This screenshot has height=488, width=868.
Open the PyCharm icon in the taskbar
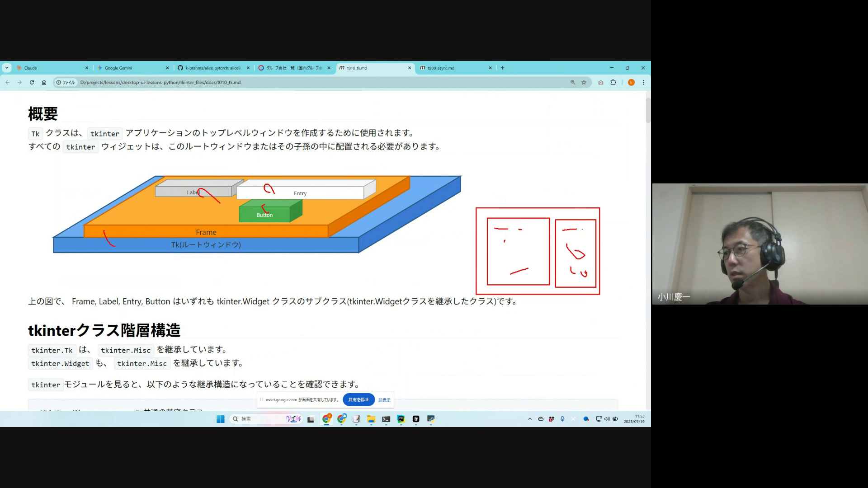pos(401,419)
